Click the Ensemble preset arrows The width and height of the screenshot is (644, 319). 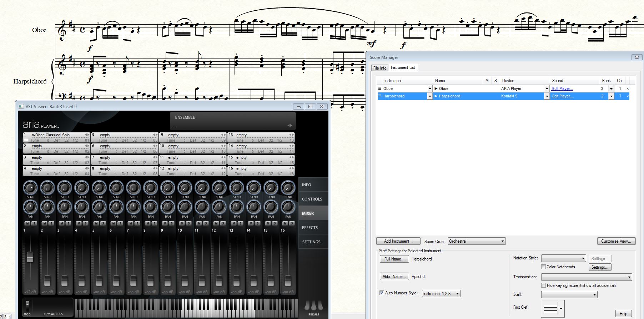point(290,126)
